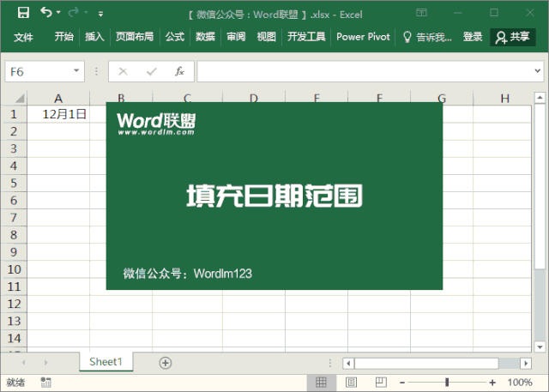
Task: Click the New Sheet plus icon
Action: 166,363
